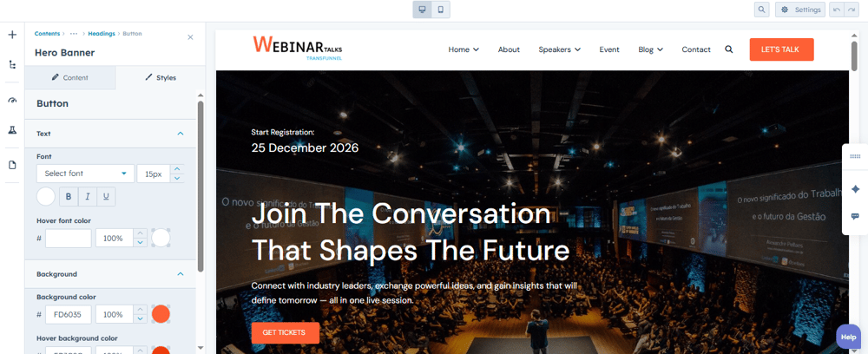Collapse the Background section
The image size is (868, 354).
click(180, 274)
